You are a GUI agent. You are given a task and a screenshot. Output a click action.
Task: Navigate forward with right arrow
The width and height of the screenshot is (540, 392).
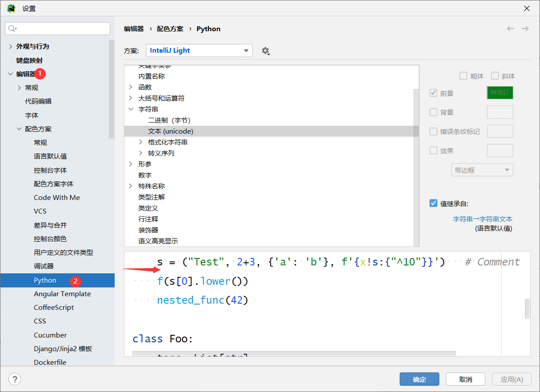525,29
